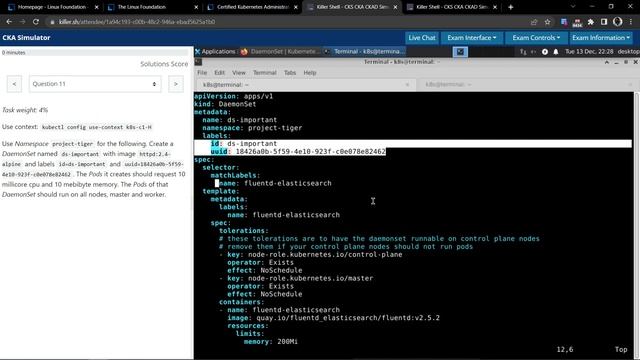Click the httpd:2.4-alpine image text
This screenshot has width=640, height=360.
pos(155,154)
